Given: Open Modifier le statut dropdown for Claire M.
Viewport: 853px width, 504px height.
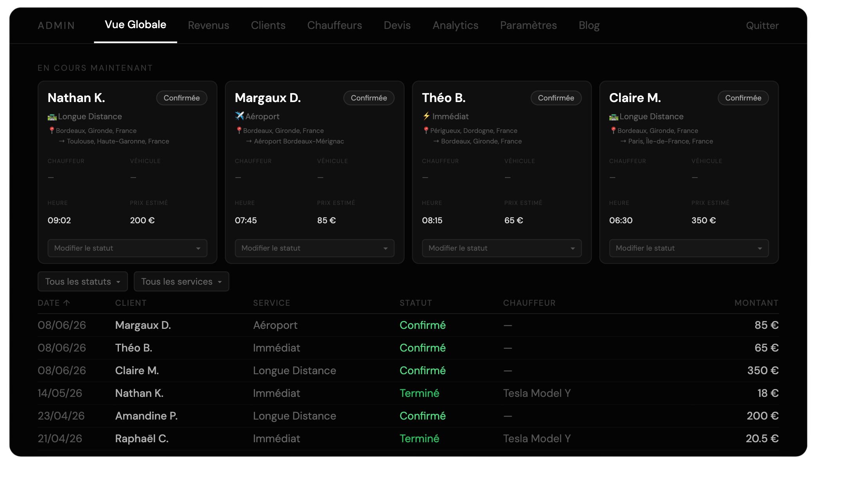Looking at the screenshot, I should tap(689, 248).
